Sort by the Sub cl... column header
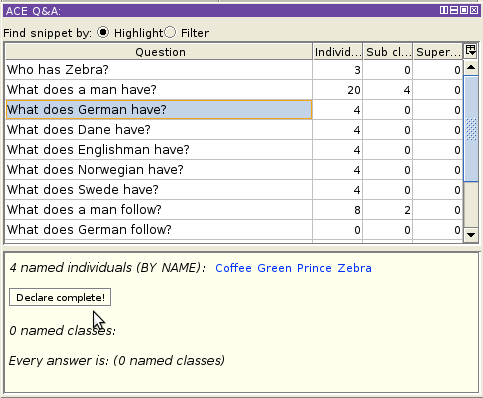The image size is (483, 398). pos(388,52)
